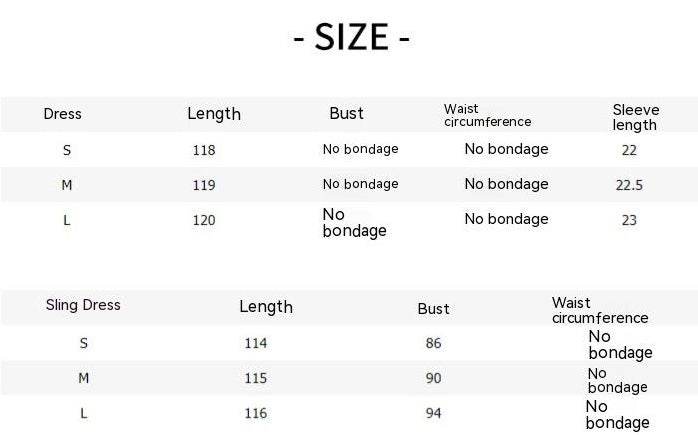Select length value 118
This screenshot has width=698, height=435.
[204, 150]
